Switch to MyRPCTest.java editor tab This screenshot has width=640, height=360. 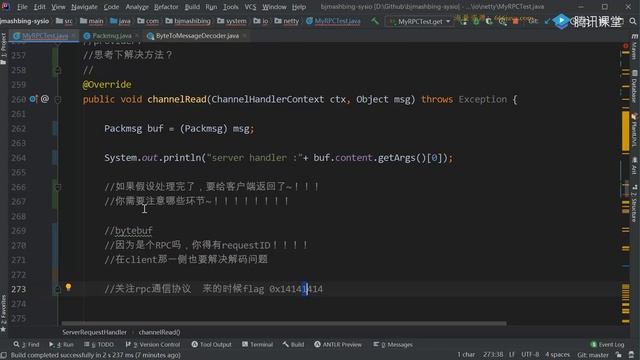(44, 36)
